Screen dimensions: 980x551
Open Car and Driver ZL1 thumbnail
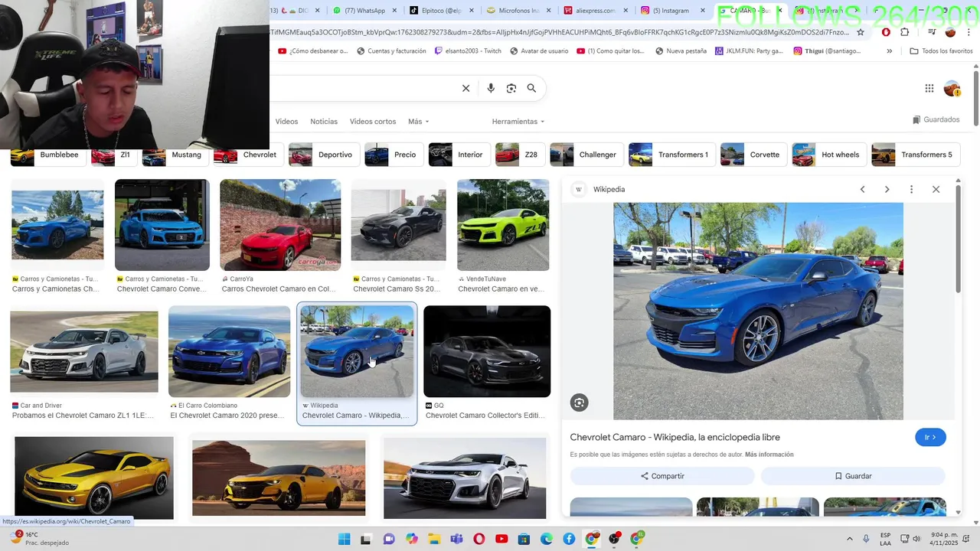tap(84, 352)
